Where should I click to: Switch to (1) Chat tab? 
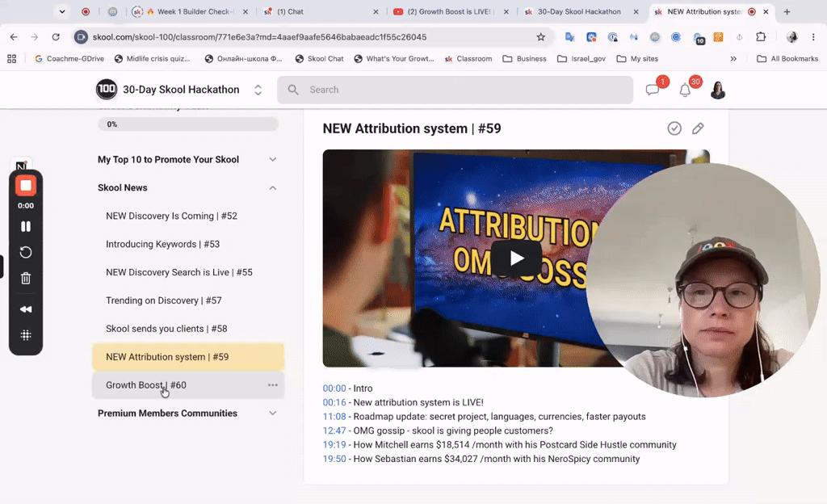(321, 11)
